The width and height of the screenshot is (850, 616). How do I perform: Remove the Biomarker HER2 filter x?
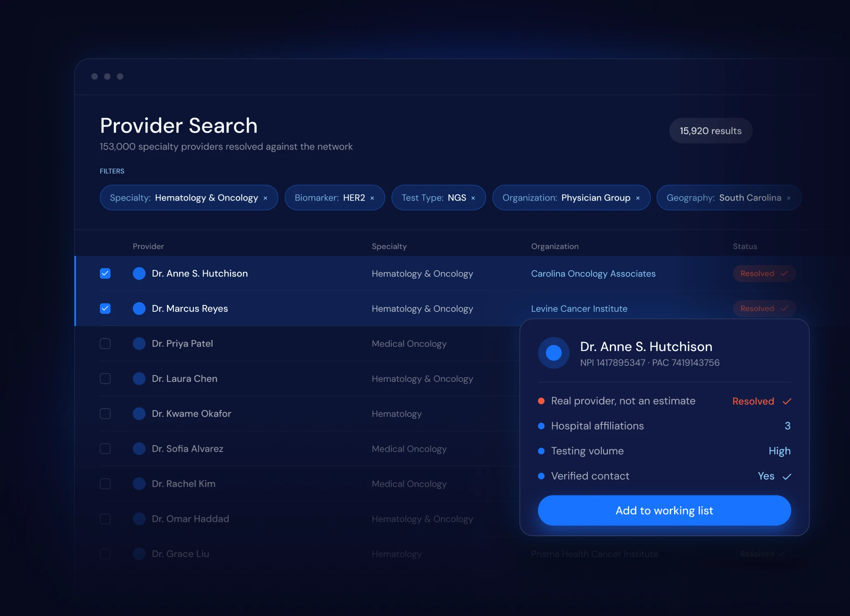[372, 198]
